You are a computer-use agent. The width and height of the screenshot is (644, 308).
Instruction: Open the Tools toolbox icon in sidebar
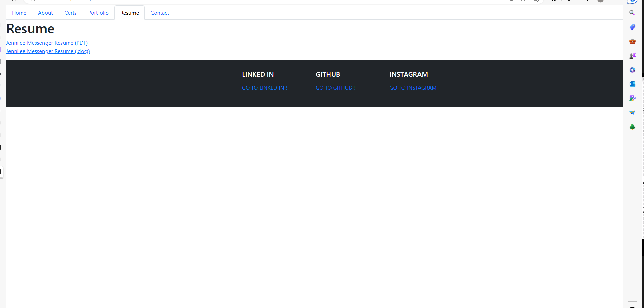pyautogui.click(x=632, y=41)
